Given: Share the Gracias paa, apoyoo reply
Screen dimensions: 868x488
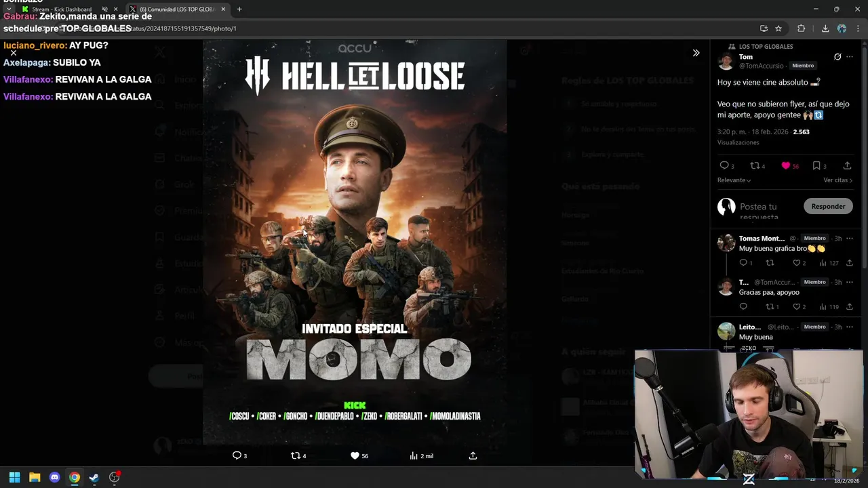Looking at the screenshot, I should pos(850,307).
